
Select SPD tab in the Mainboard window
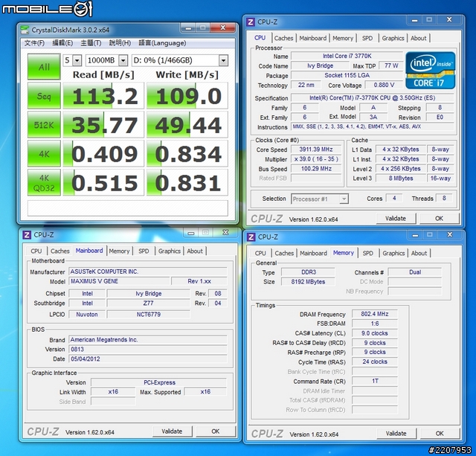point(144,251)
